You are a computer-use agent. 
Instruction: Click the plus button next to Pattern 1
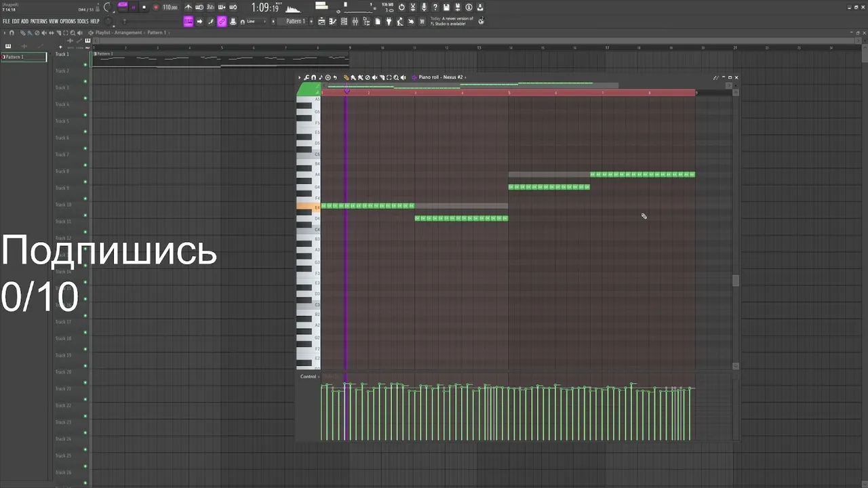pos(311,21)
